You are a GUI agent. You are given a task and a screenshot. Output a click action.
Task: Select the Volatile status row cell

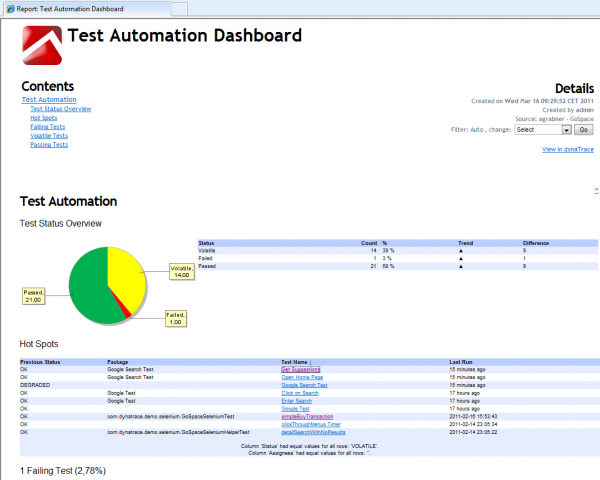coord(207,251)
